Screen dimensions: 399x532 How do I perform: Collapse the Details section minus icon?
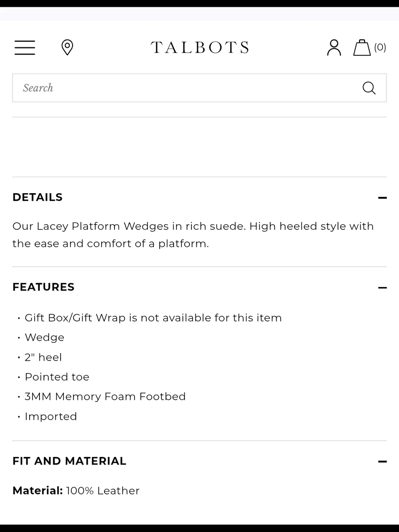pyautogui.click(x=382, y=198)
